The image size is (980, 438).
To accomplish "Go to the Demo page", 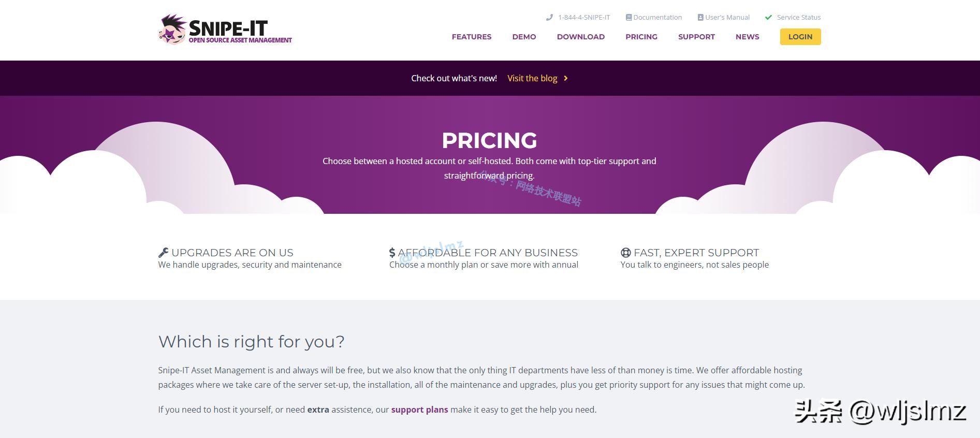I will click(x=524, y=37).
